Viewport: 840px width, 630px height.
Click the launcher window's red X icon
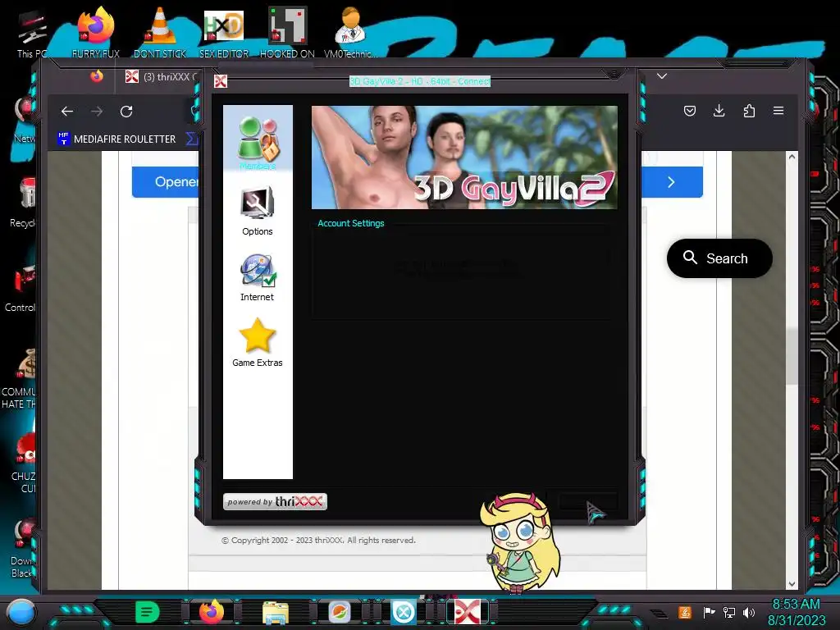220,81
